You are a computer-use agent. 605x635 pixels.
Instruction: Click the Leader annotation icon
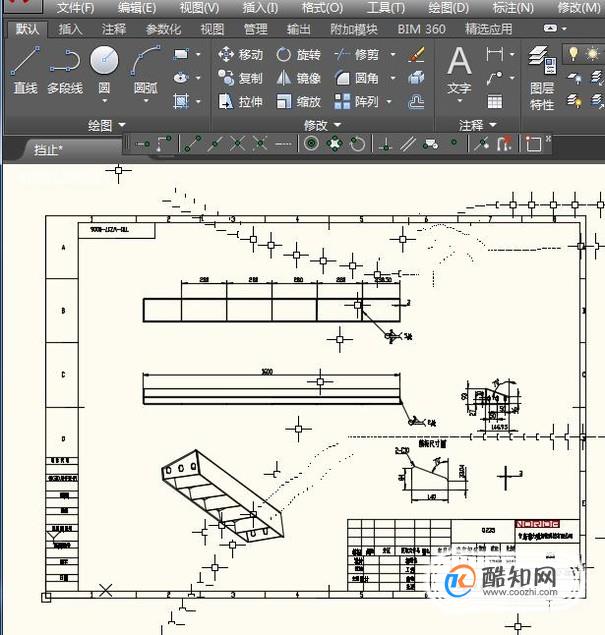(494, 78)
